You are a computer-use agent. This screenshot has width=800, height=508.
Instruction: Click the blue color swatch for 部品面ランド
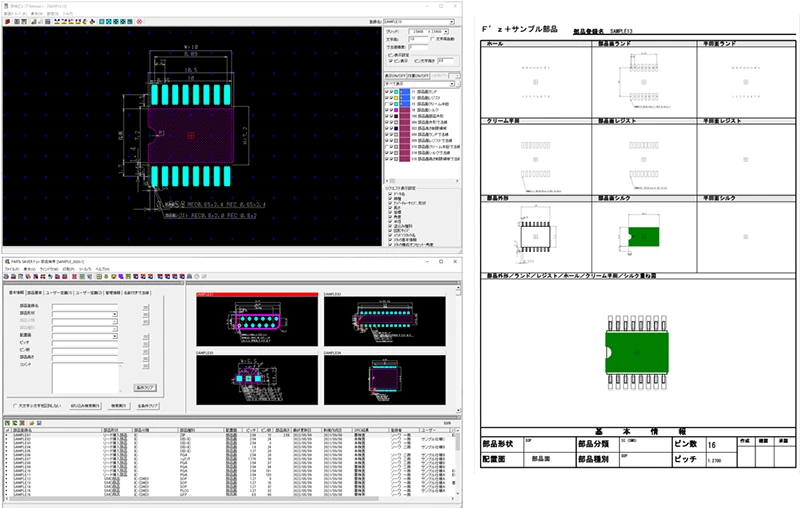pyautogui.click(x=403, y=92)
